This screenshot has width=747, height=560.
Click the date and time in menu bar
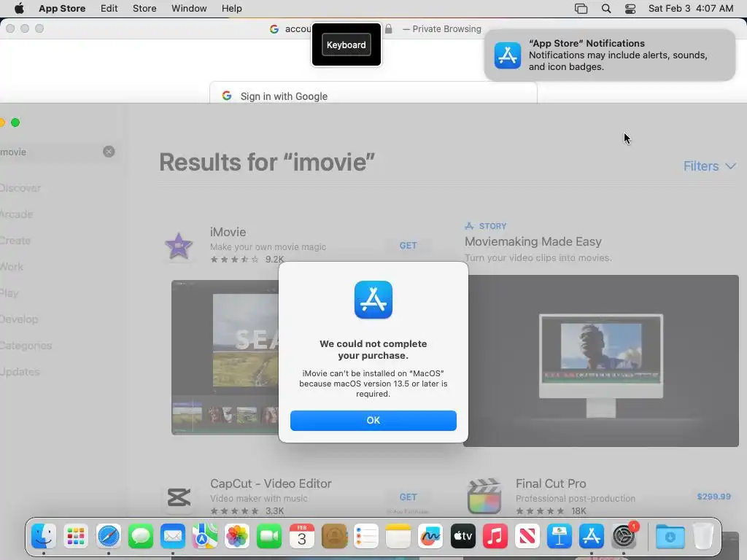[x=690, y=8]
